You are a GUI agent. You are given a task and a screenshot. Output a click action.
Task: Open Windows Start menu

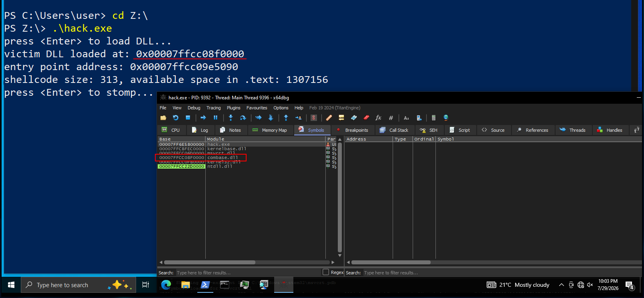11,285
